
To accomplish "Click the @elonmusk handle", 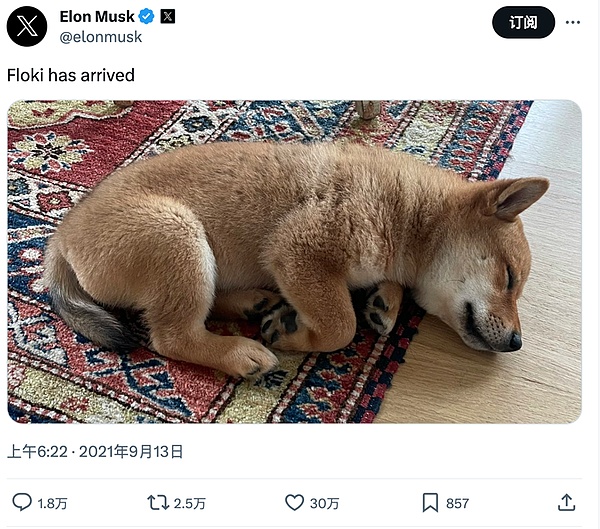I will [101, 37].
